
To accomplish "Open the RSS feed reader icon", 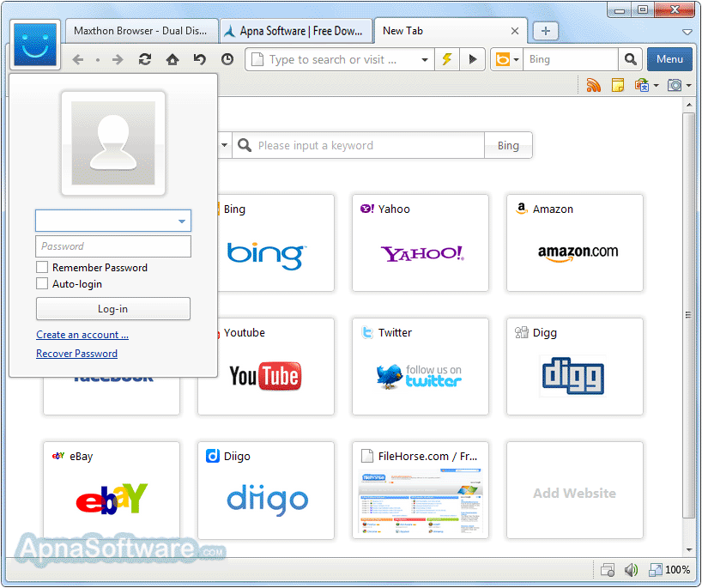I will tap(594, 85).
